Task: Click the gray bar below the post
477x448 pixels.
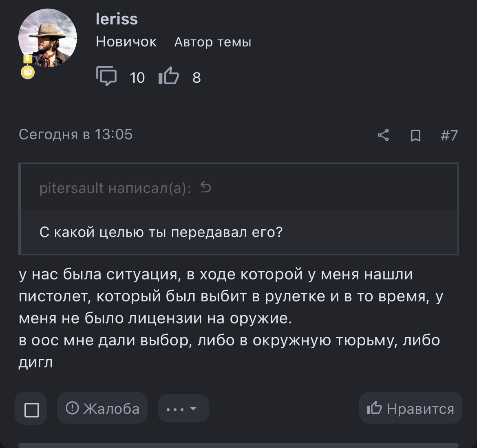Action: [x=238, y=445]
